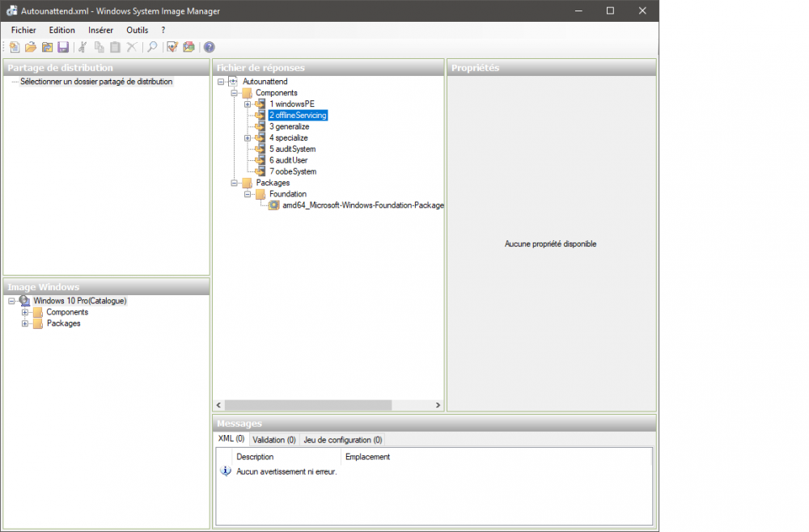Screen dimensions: 809x532
Task: Open Help via the question mark icon
Action: tap(209, 47)
